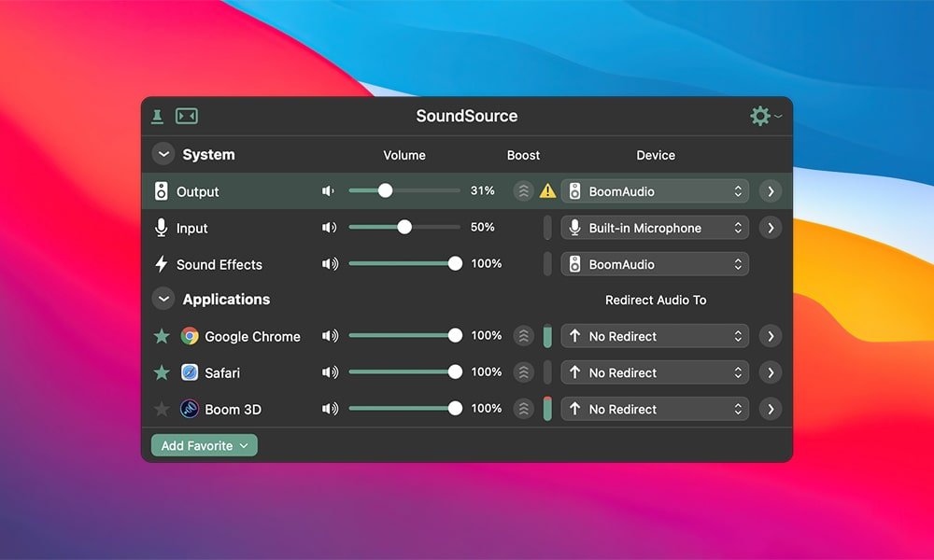Toggle the favorite star for Safari
The width and height of the screenshot is (934, 560).
pyautogui.click(x=163, y=372)
